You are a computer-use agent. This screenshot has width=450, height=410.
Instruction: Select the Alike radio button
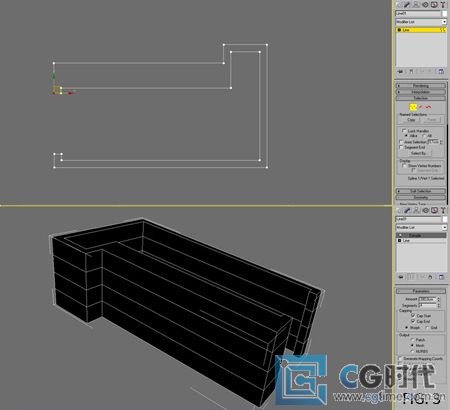tap(406, 136)
